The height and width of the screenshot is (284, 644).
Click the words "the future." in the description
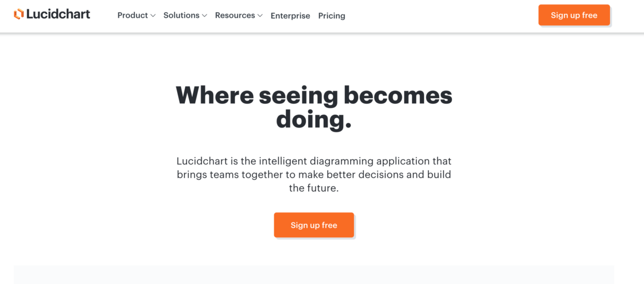(314, 189)
